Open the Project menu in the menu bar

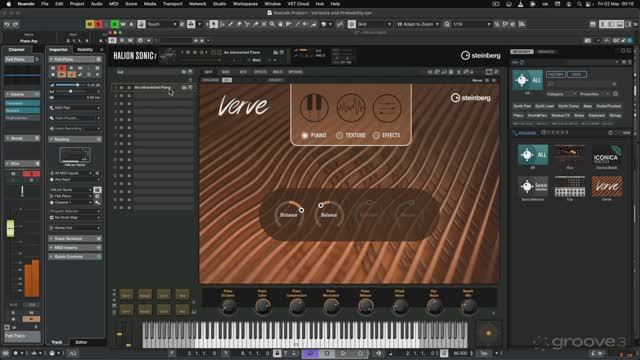pos(77,4)
